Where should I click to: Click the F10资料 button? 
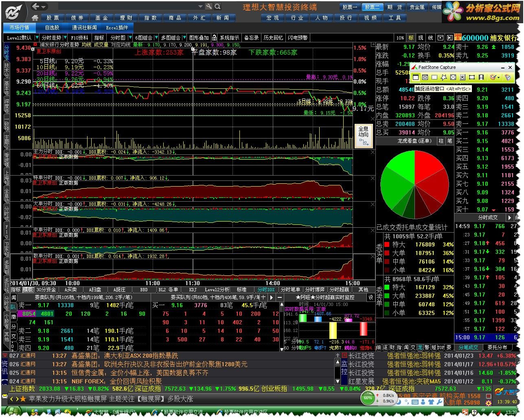coord(79,38)
